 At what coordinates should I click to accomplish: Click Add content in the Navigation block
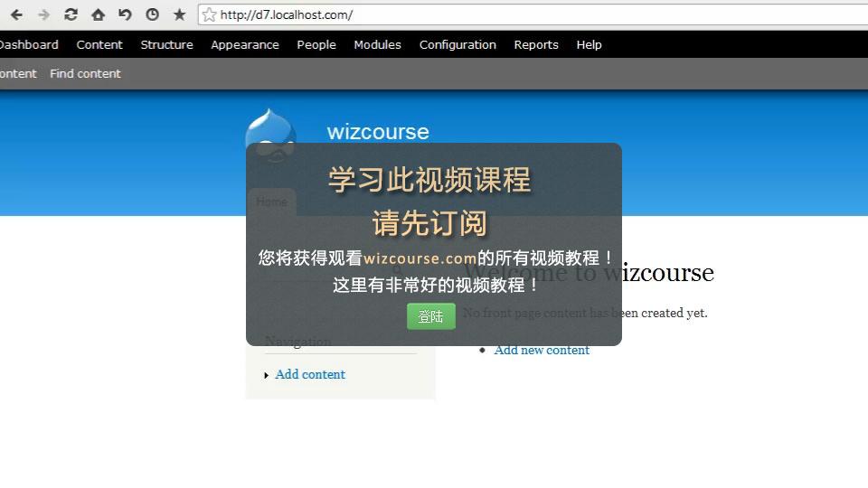tap(310, 374)
